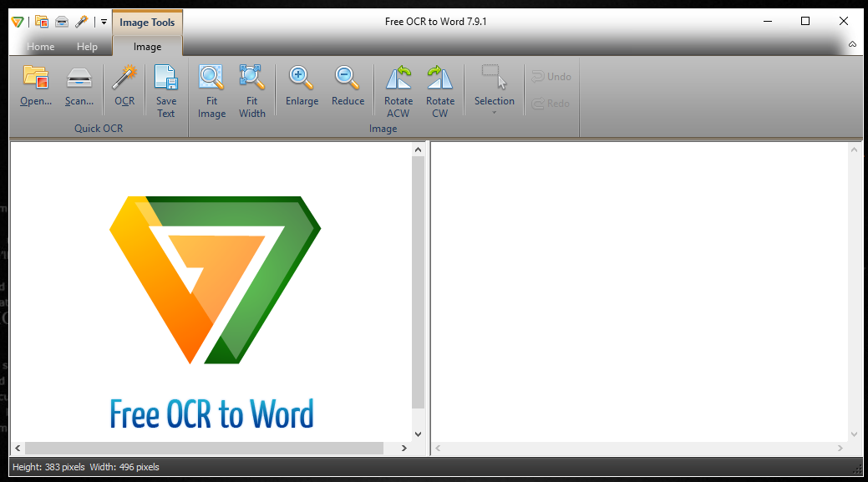Click the Selection tool icon

[x=495, y=78]
